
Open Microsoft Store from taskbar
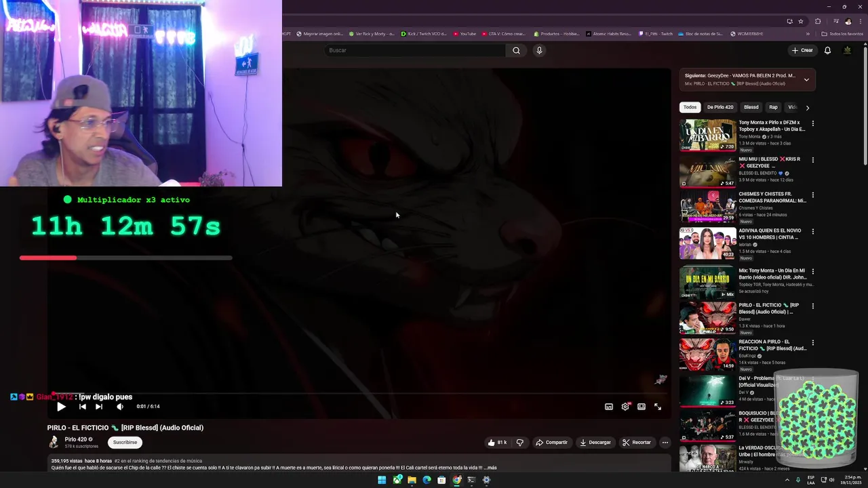pyautogui.click(x=441, y=480)
